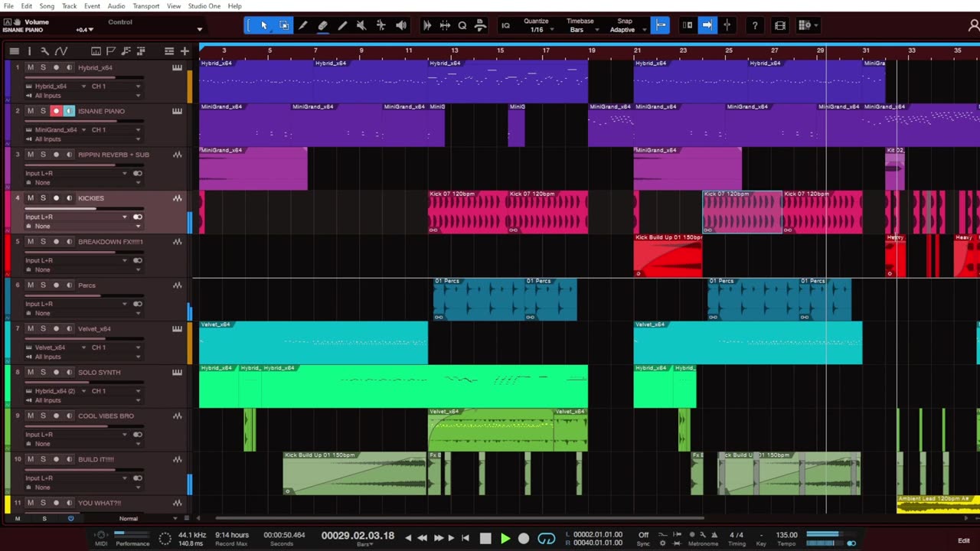Image resolution: width=980 pixels, height=551 pixels.
Task: Click the Play button
Action: (x=505, y=539)
